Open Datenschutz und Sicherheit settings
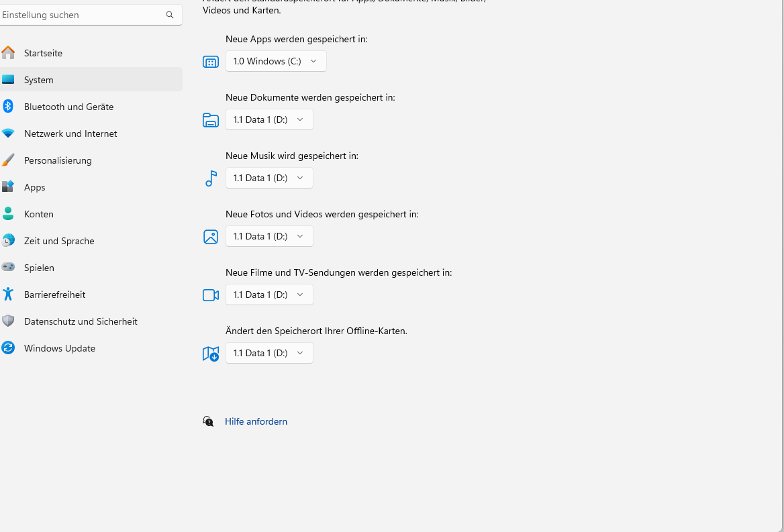 click(x=91, y=321)
